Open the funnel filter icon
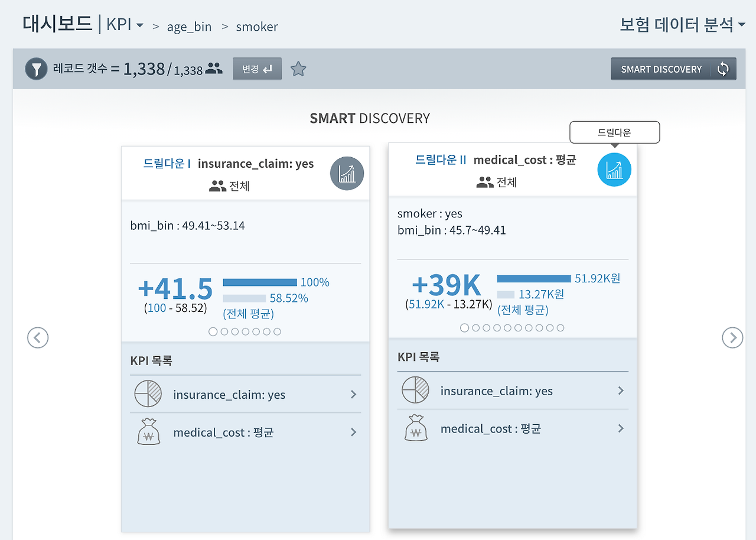The image size is (756, 540). coord(36,69)
